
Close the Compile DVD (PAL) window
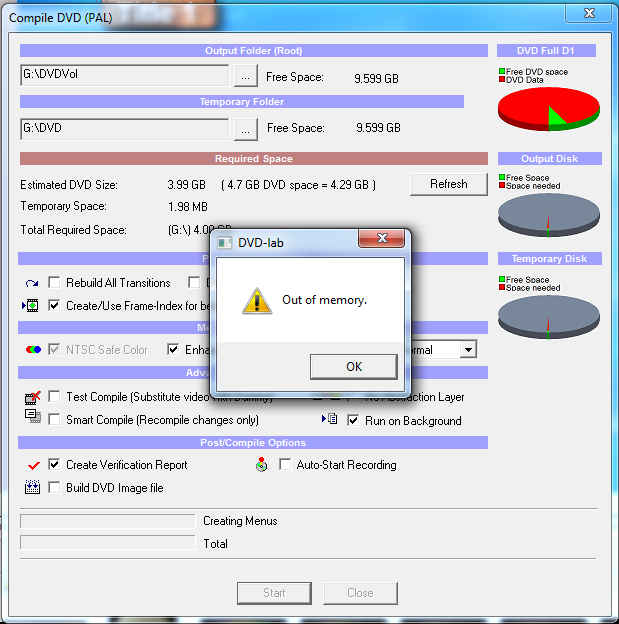[589, 13]
